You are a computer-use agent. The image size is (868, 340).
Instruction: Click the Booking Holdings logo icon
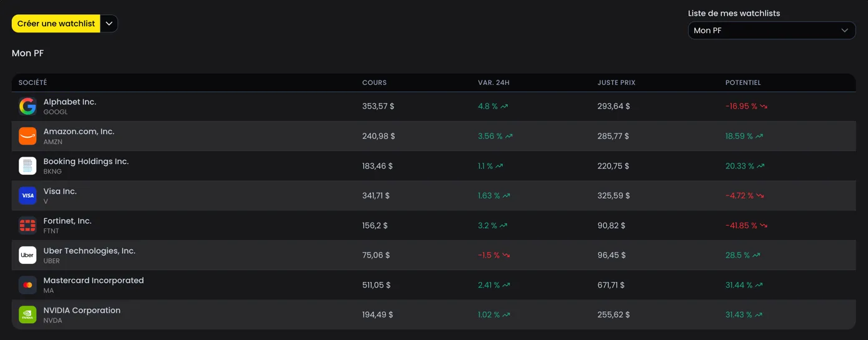click(x=27, y=166)
